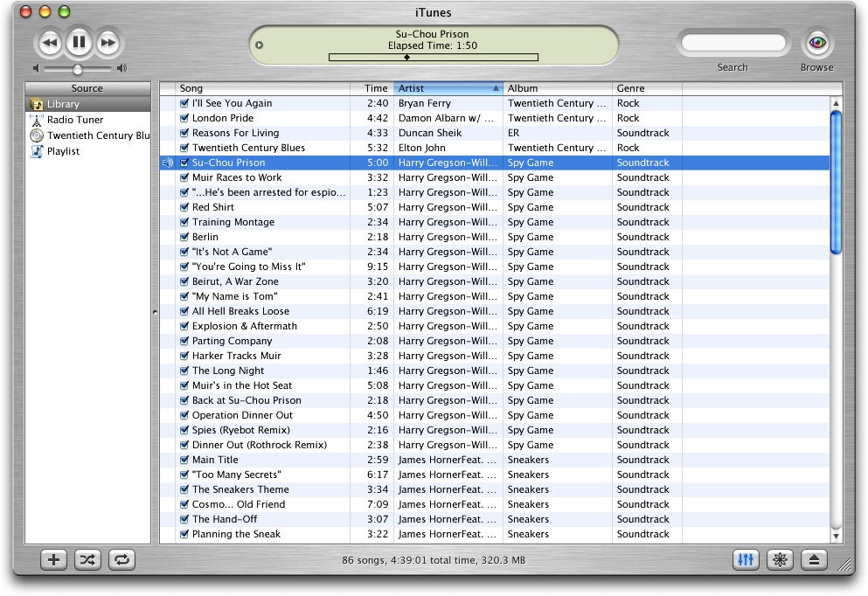Click the blue vertical scrollbar thumb
The height and width of the screenshot is (596, 868).
coord(836,183)
